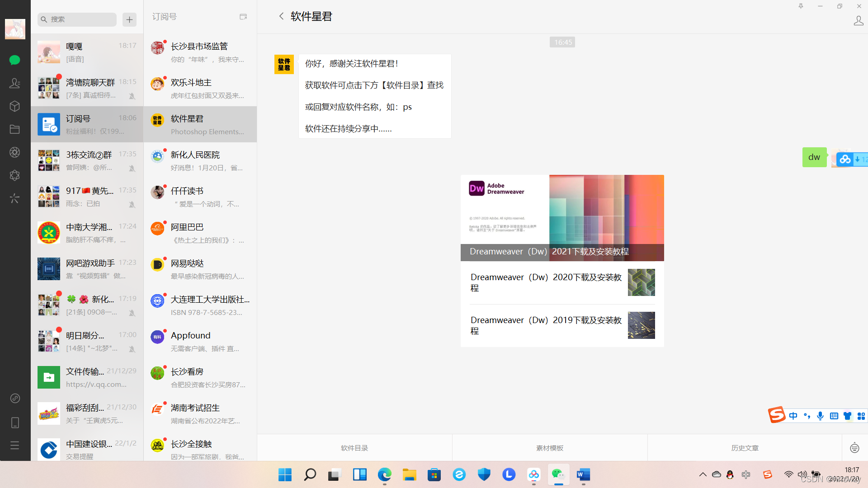Open the 明日刷分... group chat
The width and height of the screenshot is (868, 488).
pos(87,341)
